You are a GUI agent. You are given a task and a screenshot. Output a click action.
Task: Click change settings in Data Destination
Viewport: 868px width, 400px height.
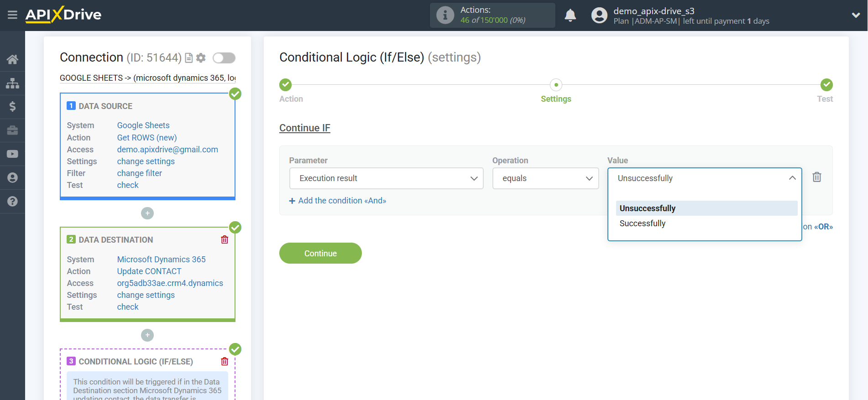146,295
